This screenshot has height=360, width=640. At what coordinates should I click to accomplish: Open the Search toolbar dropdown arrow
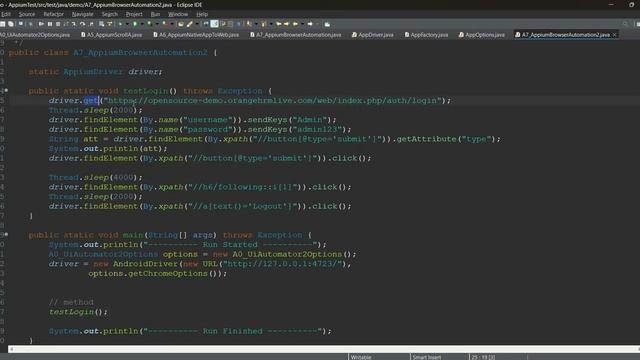tap(197, 24)
